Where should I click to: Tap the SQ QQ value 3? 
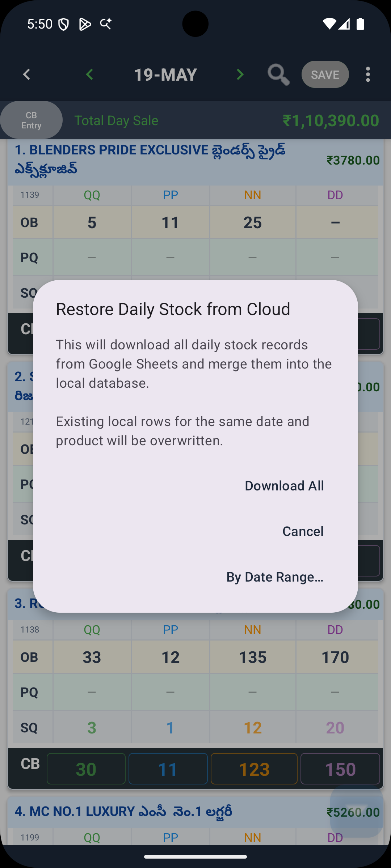92,727
